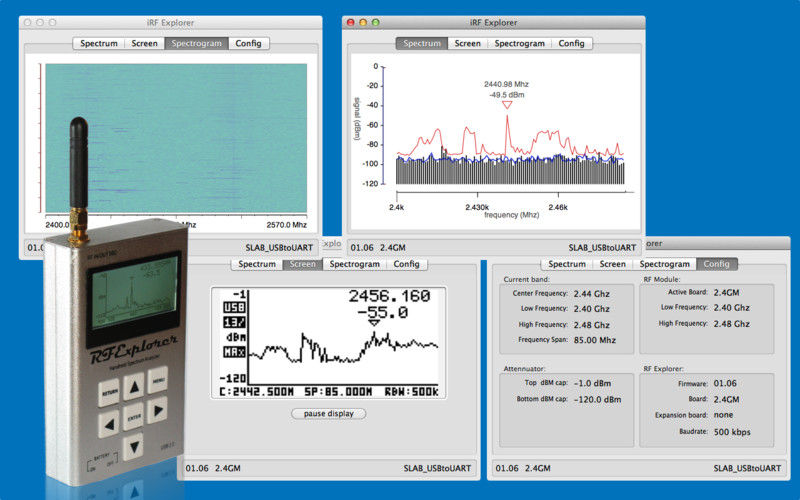Click Active Board value 2.4GM
The width and height of the screenshot is (800, 500).
(x=726, y=293)
